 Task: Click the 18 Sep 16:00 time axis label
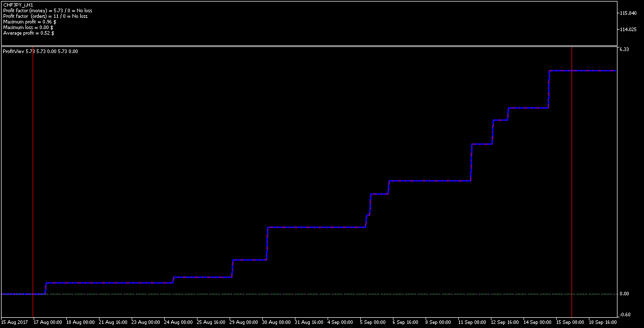click(x=603, y=322)
